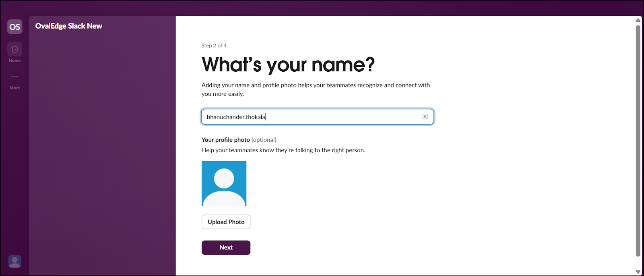Click the Home label in the sidebar
The height and width of the screenshot is (276, 644).
point(15,61)
